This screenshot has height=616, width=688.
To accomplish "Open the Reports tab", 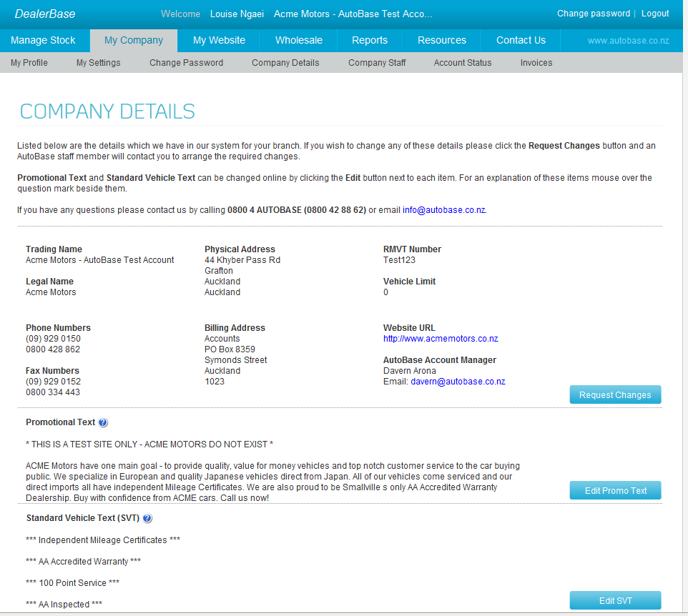I will (370, 40).
